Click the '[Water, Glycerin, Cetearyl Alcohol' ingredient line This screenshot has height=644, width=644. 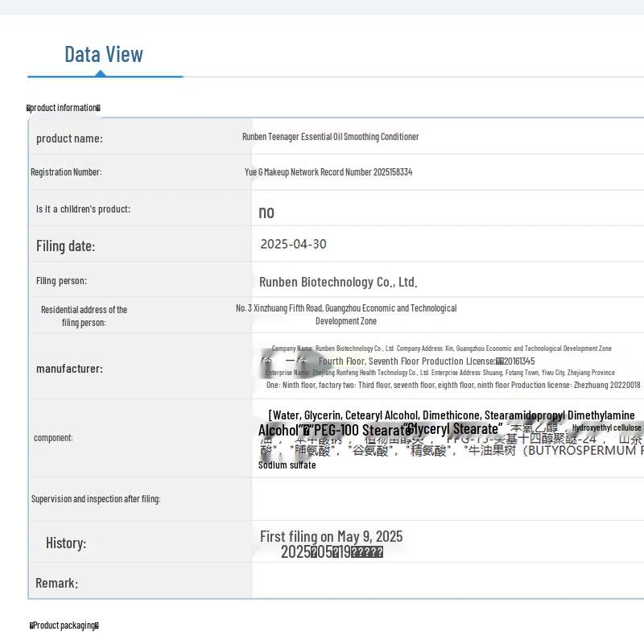tap(452, 415)
